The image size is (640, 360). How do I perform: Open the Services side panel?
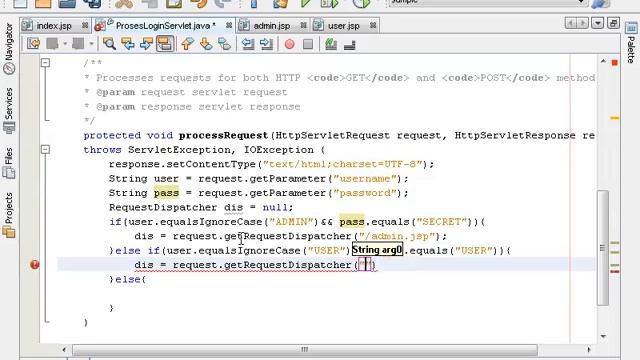9,111
